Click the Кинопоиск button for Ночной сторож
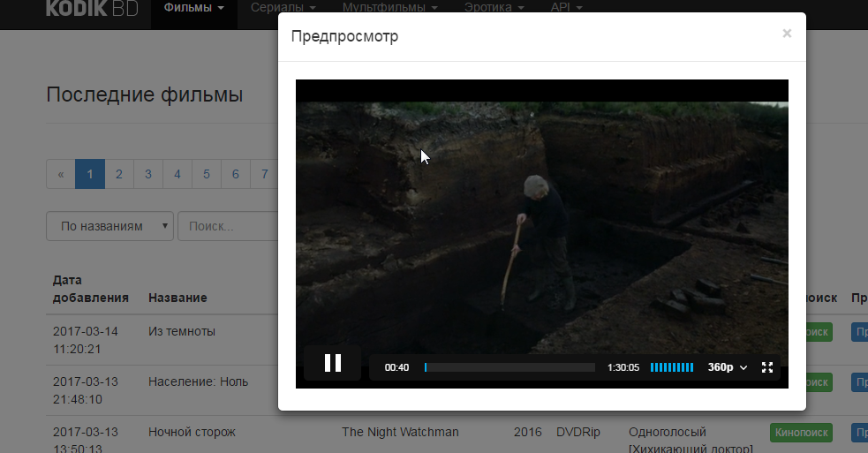The image size is (868, 453). (x=801, y=433)
